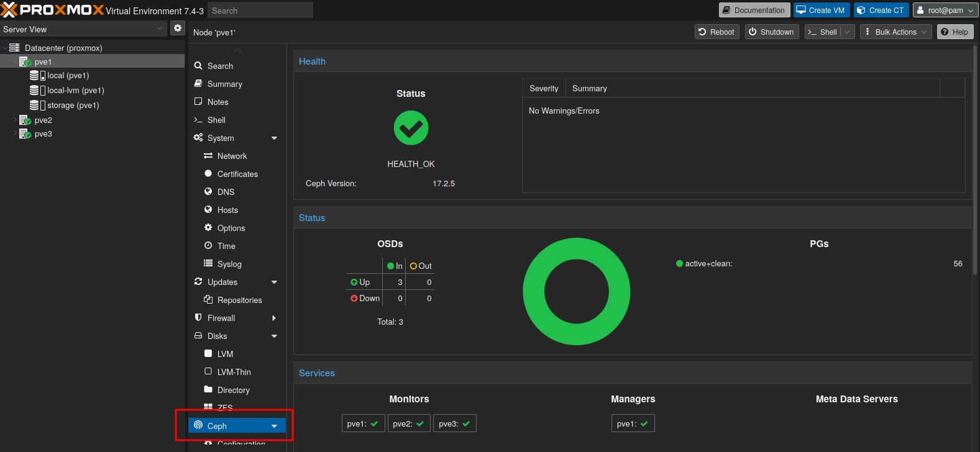
Task: Click the Options gear icon
Action: point(208,228)
